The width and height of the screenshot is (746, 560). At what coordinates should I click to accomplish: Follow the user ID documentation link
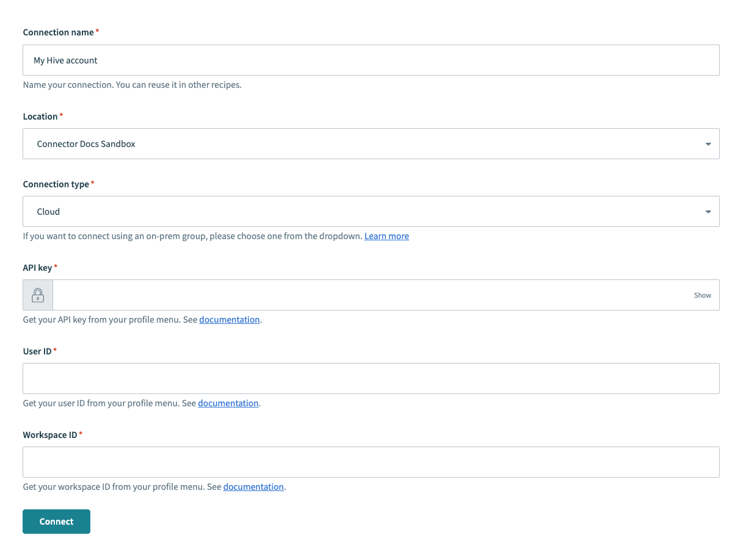point(228,403)
